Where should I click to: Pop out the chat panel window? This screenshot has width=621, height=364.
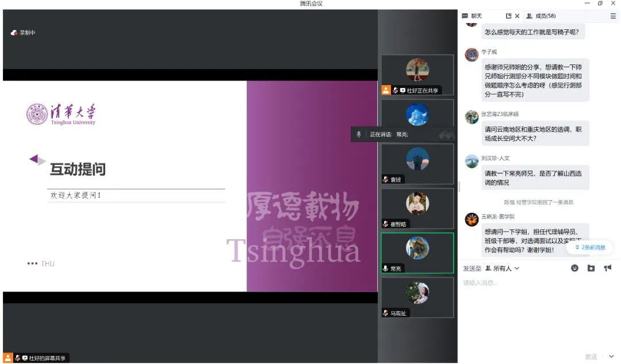pos(508,16)
